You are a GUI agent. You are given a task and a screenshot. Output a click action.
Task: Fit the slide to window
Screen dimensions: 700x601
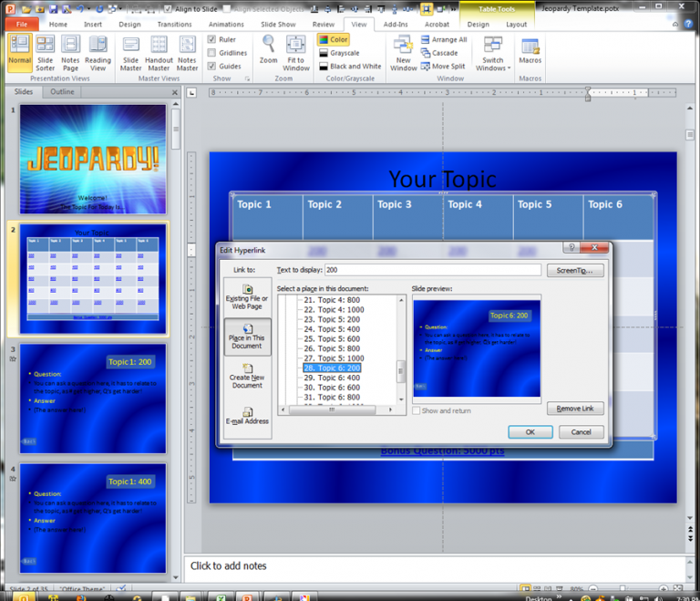(295, 53)
